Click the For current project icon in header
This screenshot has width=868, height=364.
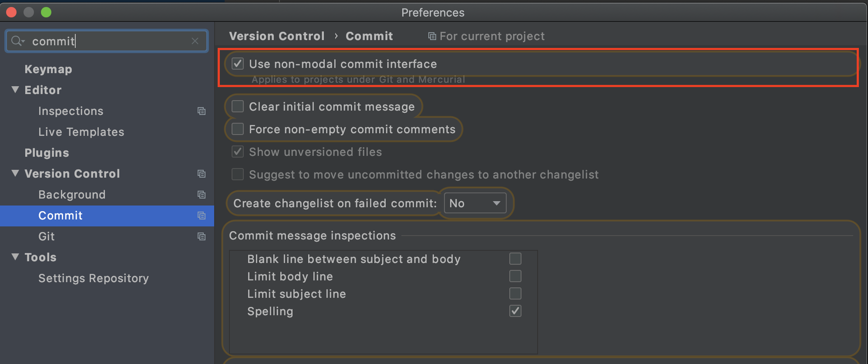[x=432, y=36]
